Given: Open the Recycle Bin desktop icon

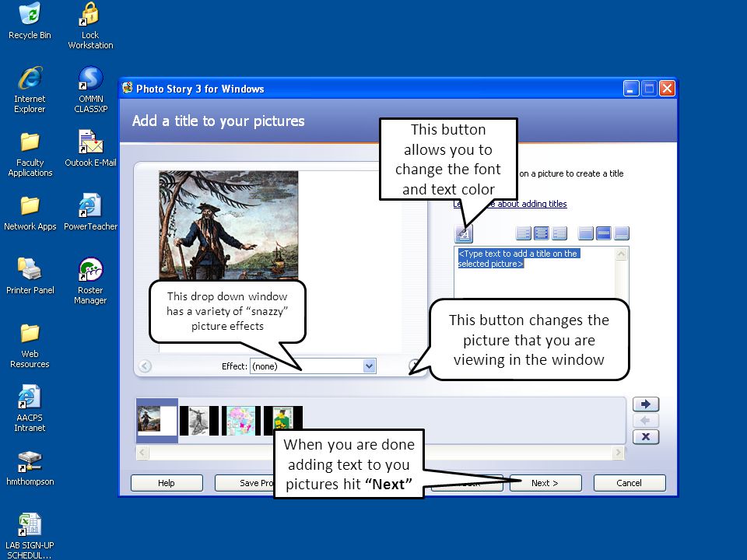Looking at the screenshot, I should [30, 21].
